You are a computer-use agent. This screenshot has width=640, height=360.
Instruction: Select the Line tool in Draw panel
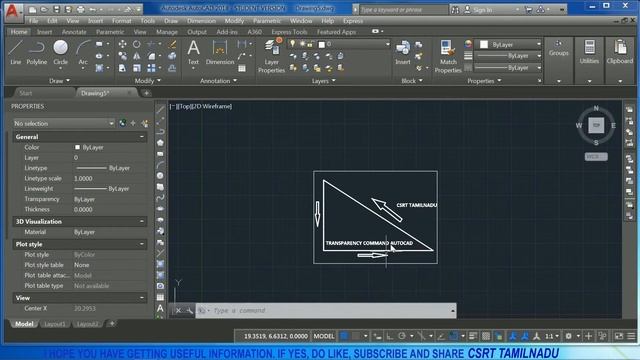[x=15, y=52]
